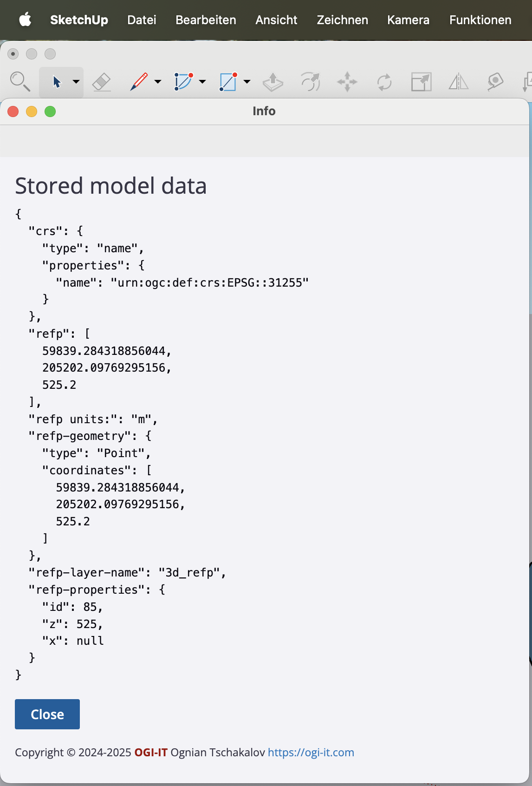Click the blue Close button
The height and width of the screenshot is (786, 532).
tap(47, 714)
